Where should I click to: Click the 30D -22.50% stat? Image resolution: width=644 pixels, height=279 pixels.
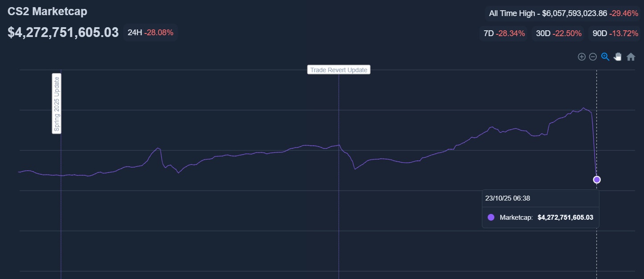pos(558,33)
